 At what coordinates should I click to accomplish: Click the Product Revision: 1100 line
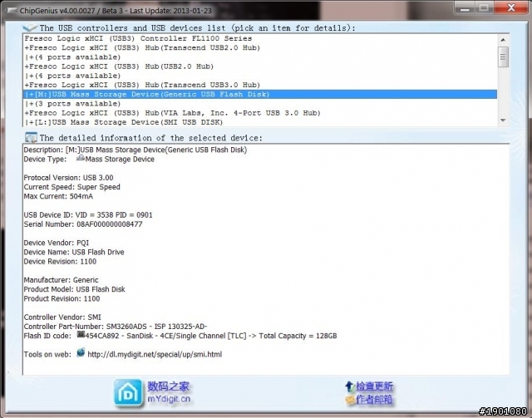(x=62, y=299)
